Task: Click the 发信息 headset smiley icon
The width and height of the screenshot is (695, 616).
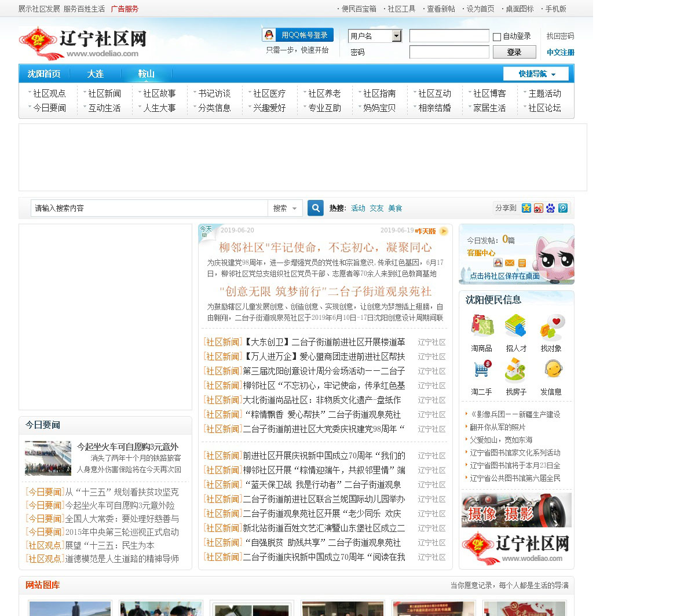Action: click(552, 370)
